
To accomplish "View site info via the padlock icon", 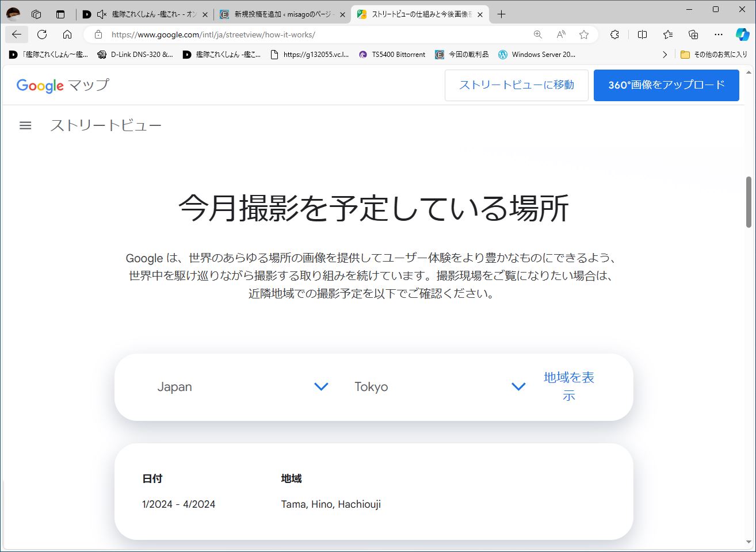I will pyautogui.click(x=98, y=34).
